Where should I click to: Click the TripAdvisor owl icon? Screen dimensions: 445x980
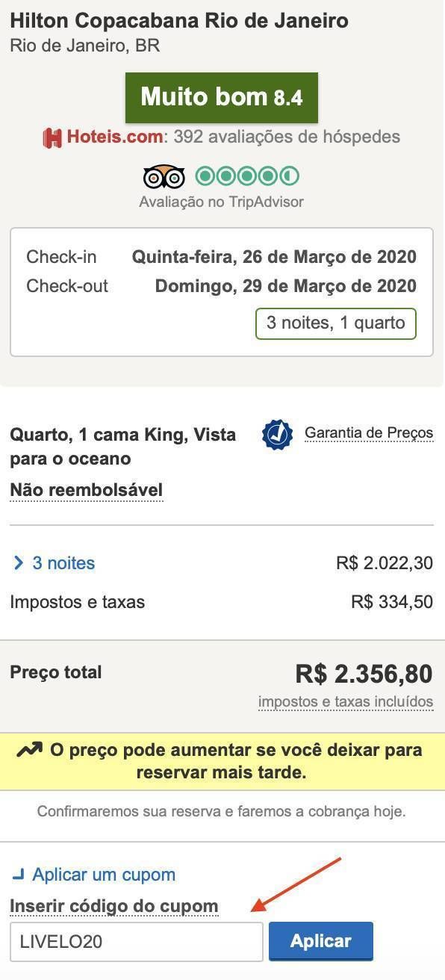coord(164,177)
